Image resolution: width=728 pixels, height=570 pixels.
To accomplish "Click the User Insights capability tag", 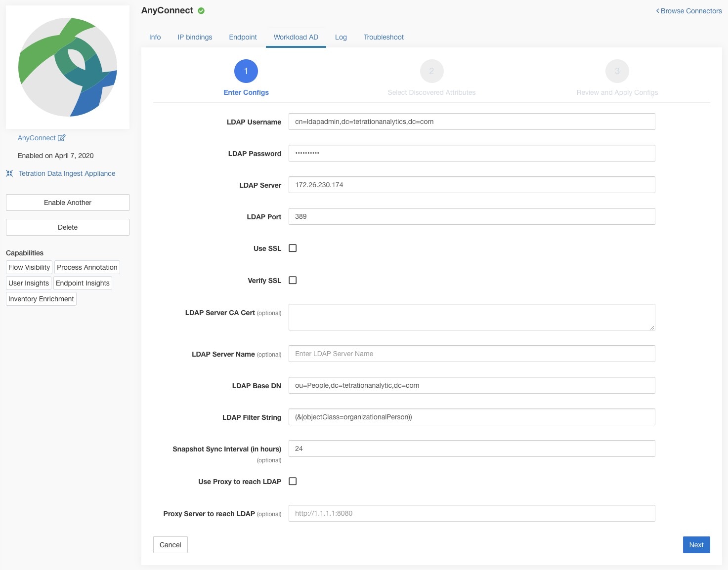I will point(29,283).
